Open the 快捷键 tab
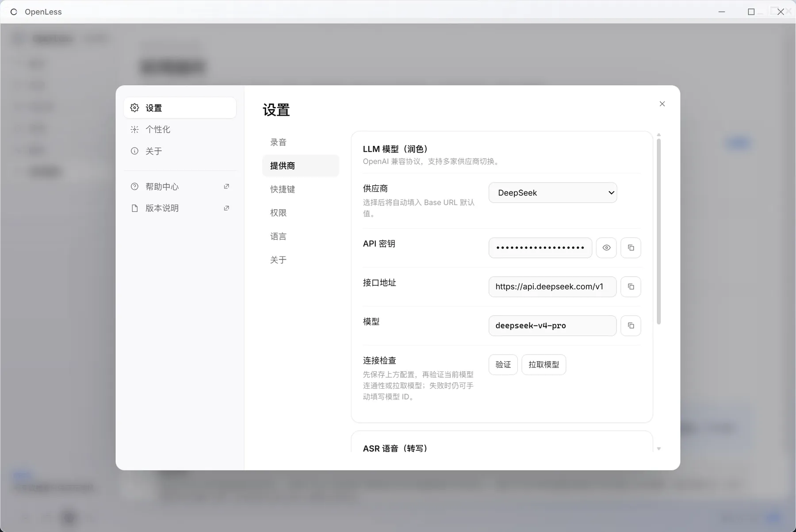Screen dimensions: 796x532 300,189
